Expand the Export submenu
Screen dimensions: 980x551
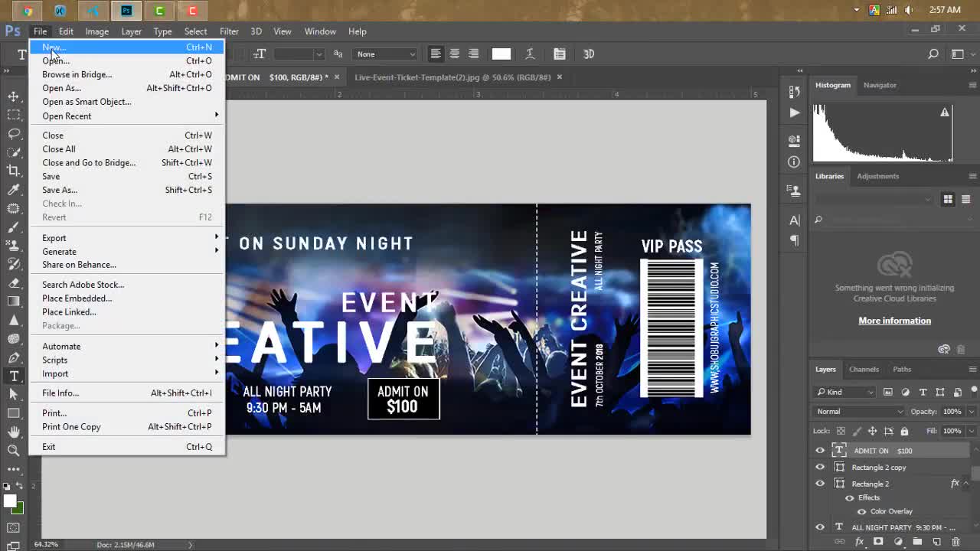127,238
